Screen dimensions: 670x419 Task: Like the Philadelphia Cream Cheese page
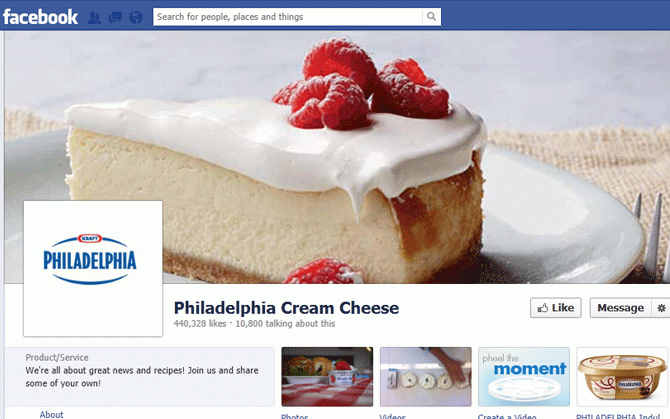tap(555, 308)
